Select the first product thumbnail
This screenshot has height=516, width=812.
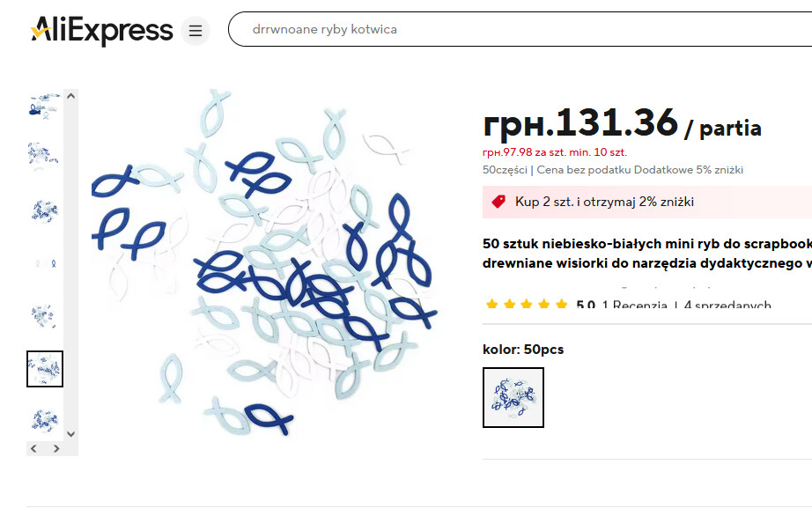point(44,106)
